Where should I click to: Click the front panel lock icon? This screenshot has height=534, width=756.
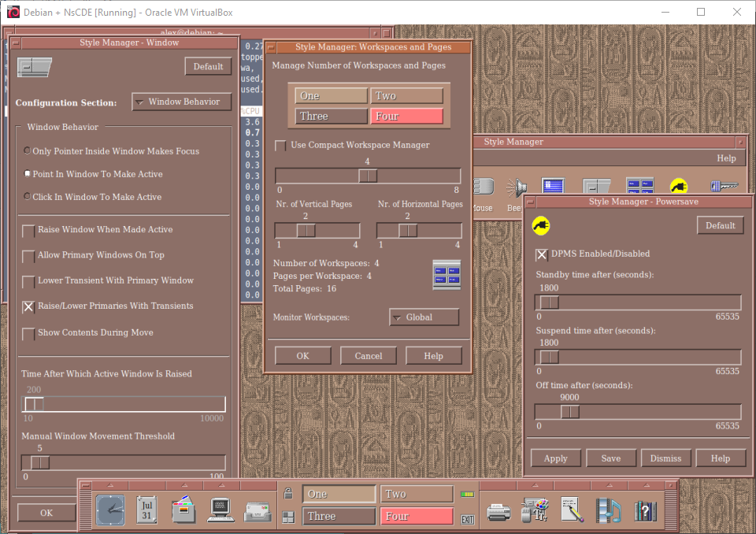tap(288, 494)
